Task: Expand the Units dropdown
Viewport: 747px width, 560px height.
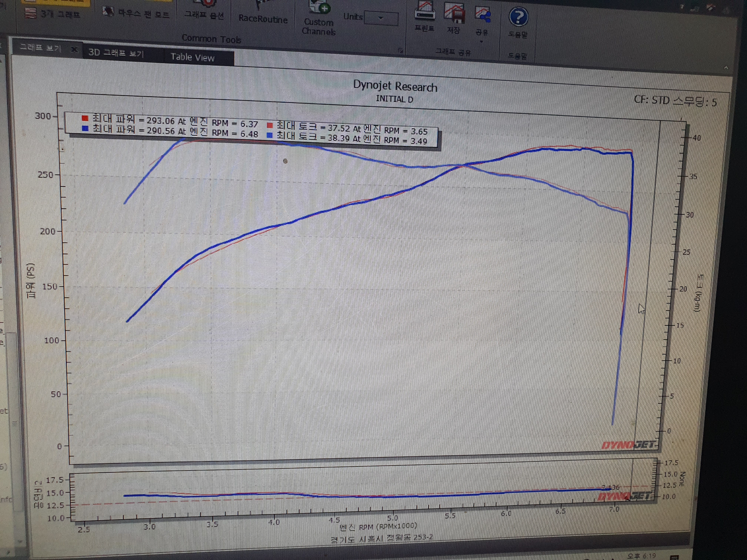Action: (x=381, y=18)
